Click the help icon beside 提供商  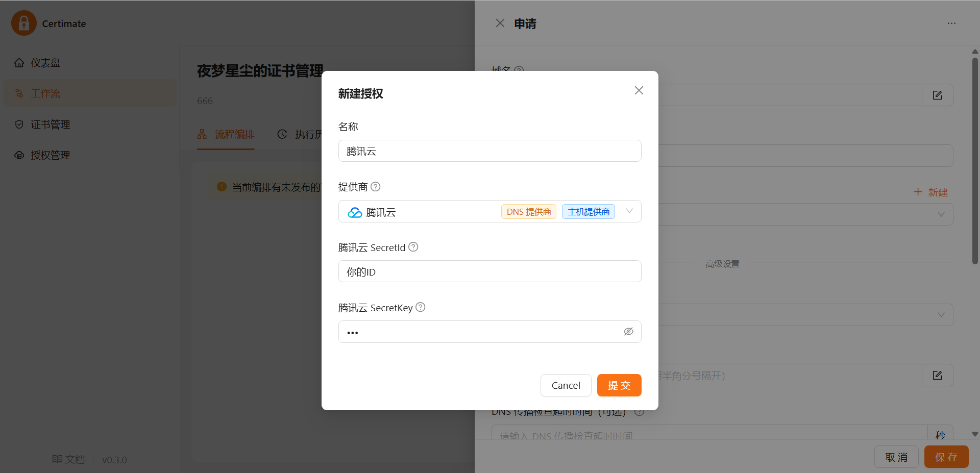(375, 187)
